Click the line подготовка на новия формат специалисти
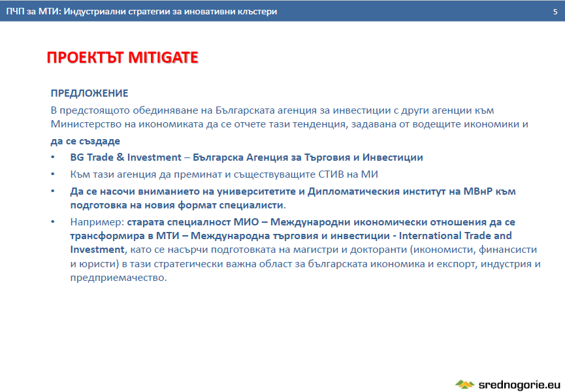 tap(178, 205)
